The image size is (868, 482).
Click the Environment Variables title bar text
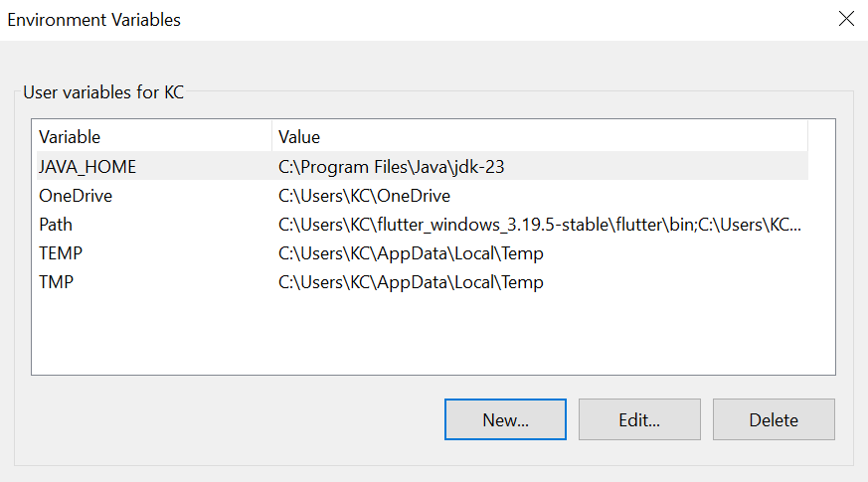coord(94,19)
